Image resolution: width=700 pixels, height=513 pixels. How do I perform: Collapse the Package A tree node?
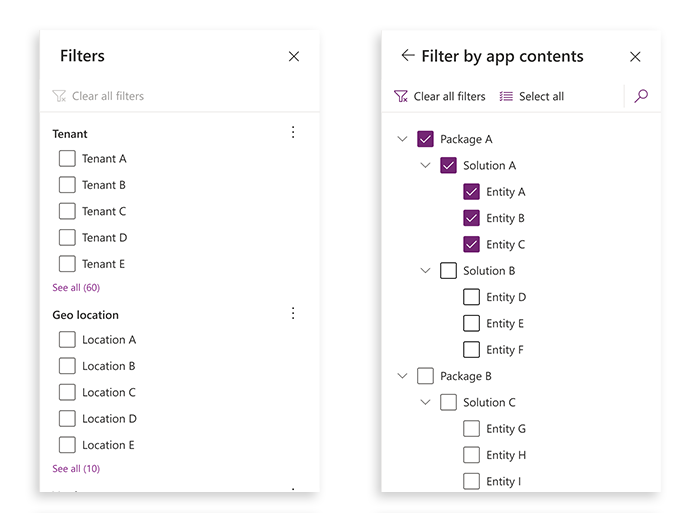[x=402, y=139]
